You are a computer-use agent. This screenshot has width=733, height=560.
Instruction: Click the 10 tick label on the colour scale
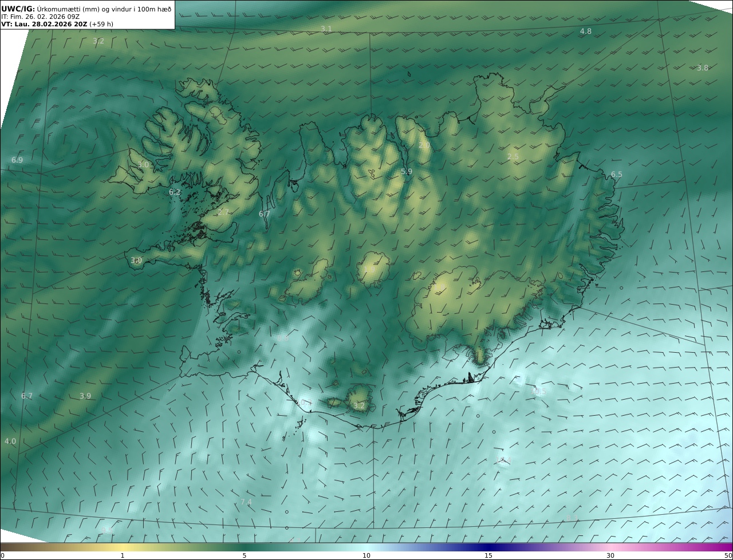coord(366,555)
